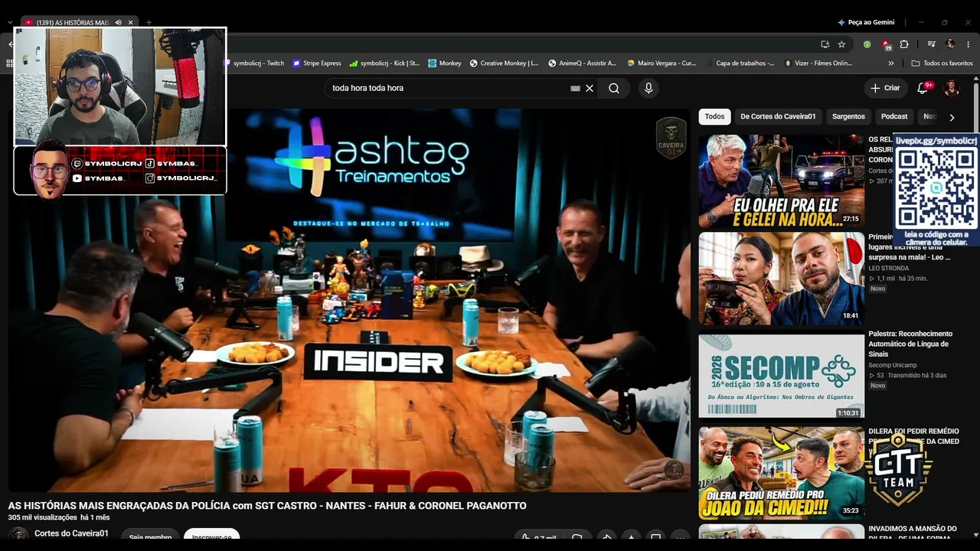The width and height of the screenshot is (980, 551).
Task: Open the on-screen keyboard in search box
Action: (x=576, y=89)
